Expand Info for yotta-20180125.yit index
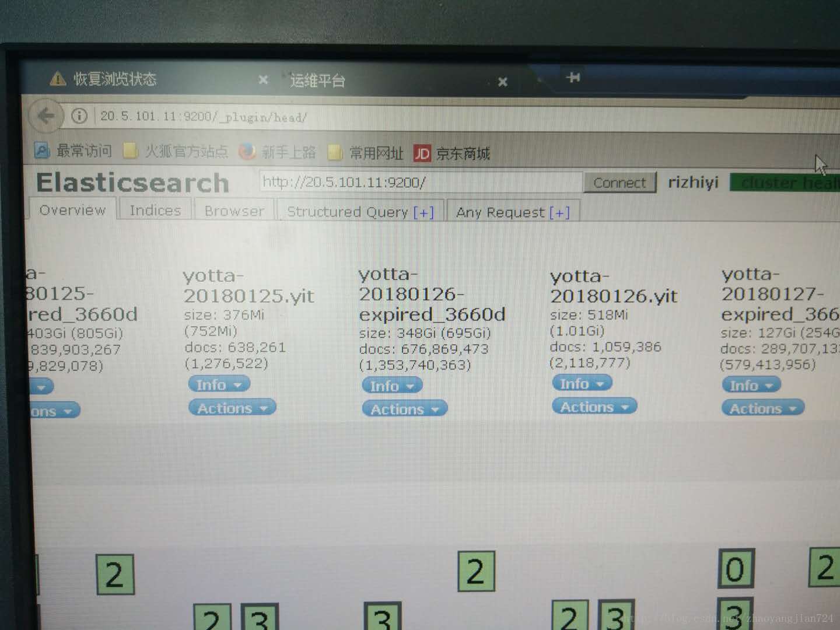The height and width of the screenshot is (630, 840). [x=219, y=384]
